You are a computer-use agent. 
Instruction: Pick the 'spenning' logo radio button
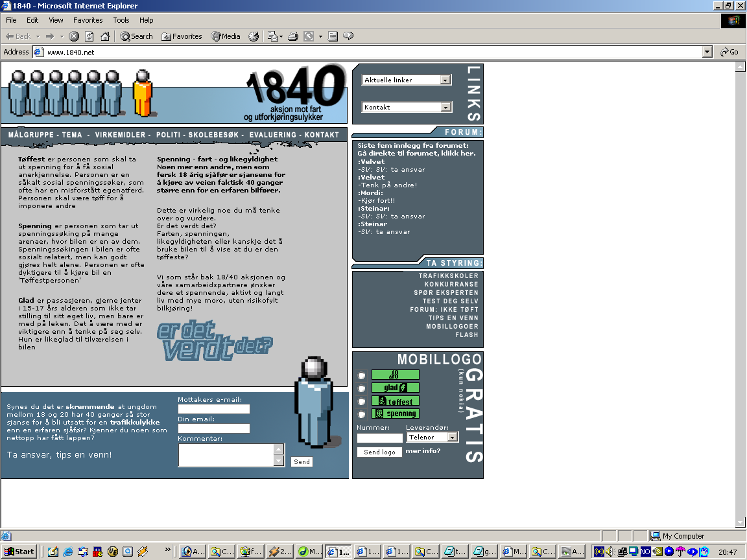[x=361, y=415]
